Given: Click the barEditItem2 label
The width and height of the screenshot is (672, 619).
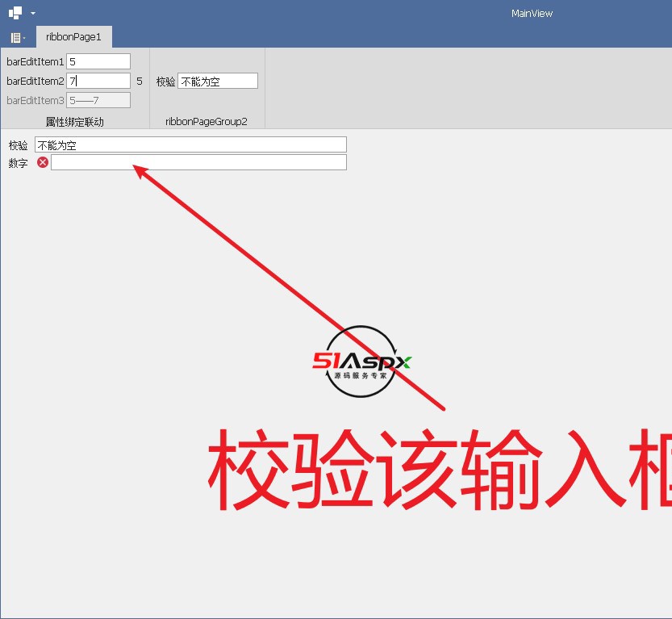Looking at the screenshot, I should (35, 81).
